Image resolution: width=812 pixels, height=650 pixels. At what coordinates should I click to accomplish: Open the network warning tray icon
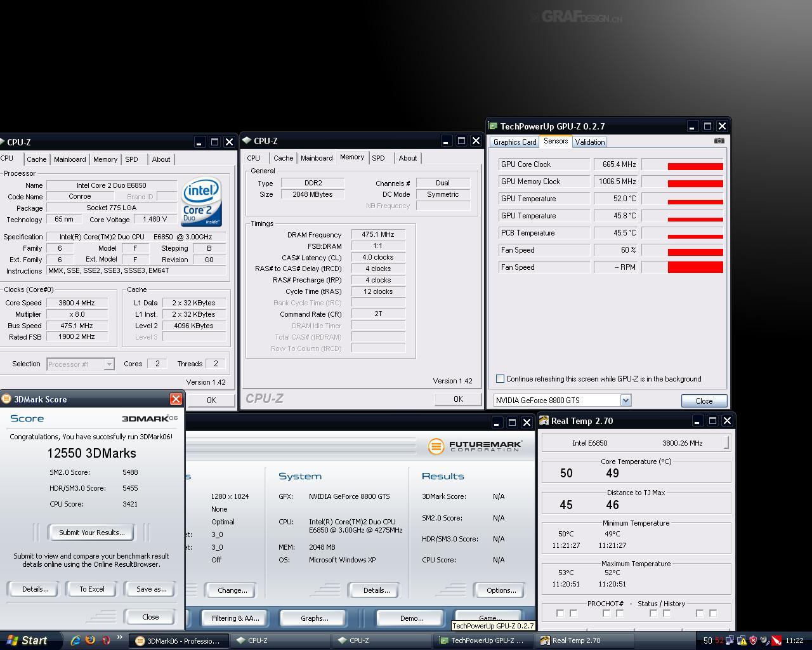point(741,640)
